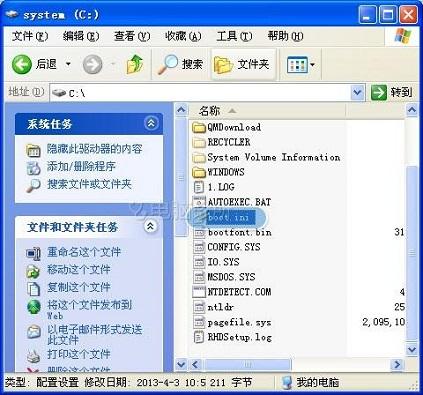Select the WINDOWS folder icon

199,172
